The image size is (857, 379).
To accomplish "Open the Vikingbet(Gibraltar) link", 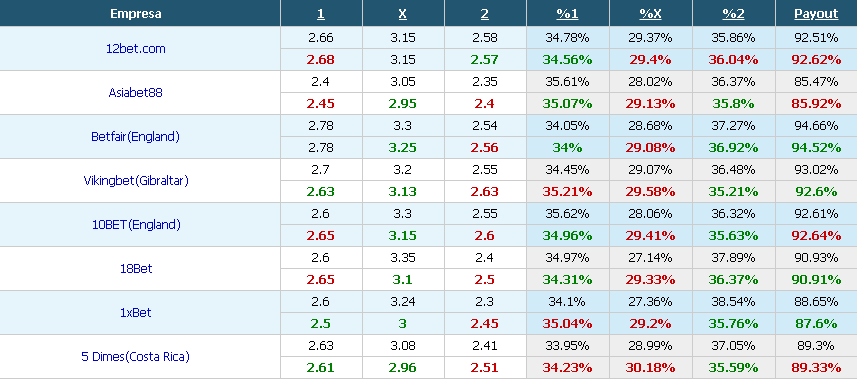I will point(136,180).
